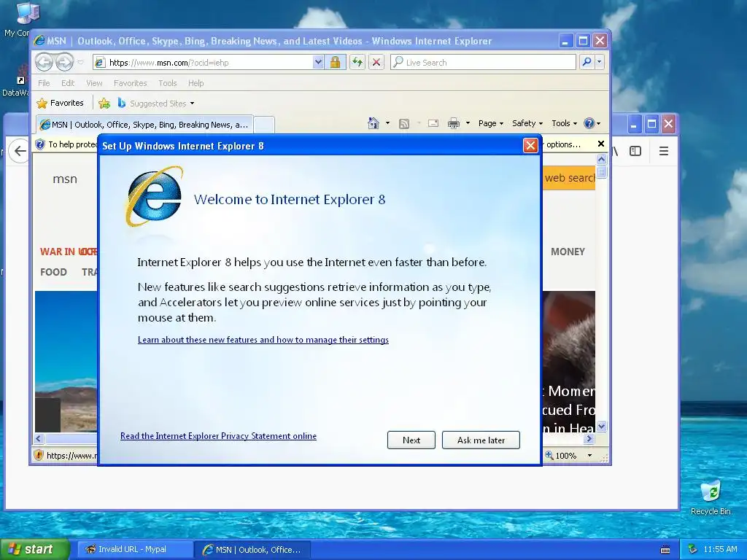Click the Add to Favorites Bar icon
Screen dimensions: 747x560
tap(104, 103)
